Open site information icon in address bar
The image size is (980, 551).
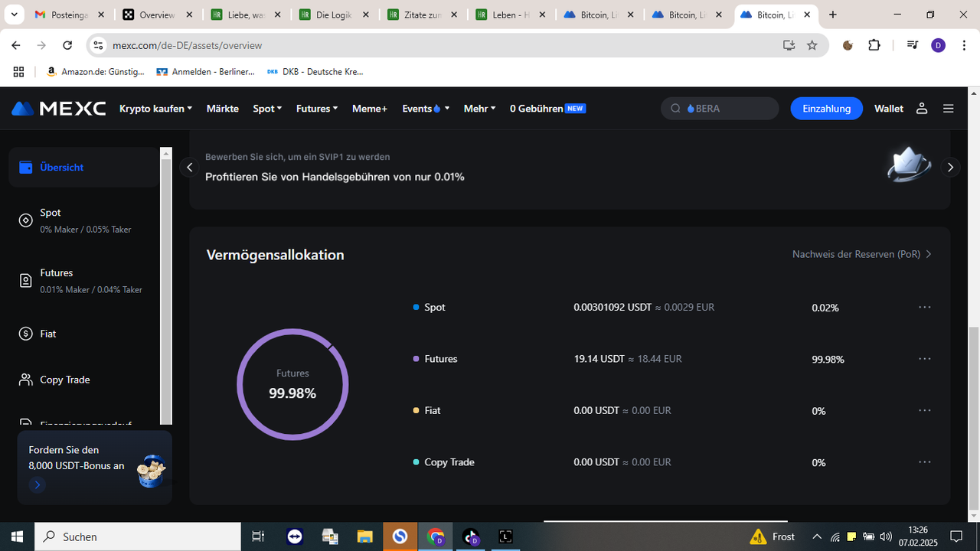coord(98,45)
